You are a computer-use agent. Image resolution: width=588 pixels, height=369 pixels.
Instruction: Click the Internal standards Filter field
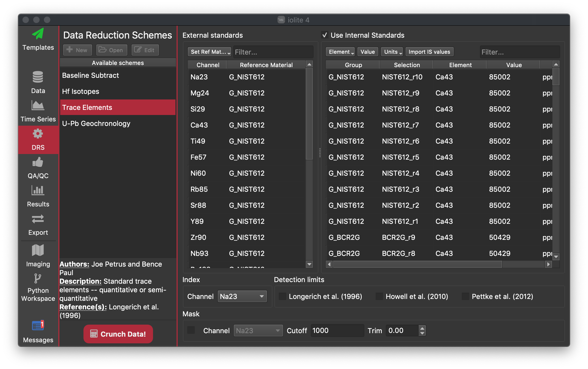pos(520,52)
